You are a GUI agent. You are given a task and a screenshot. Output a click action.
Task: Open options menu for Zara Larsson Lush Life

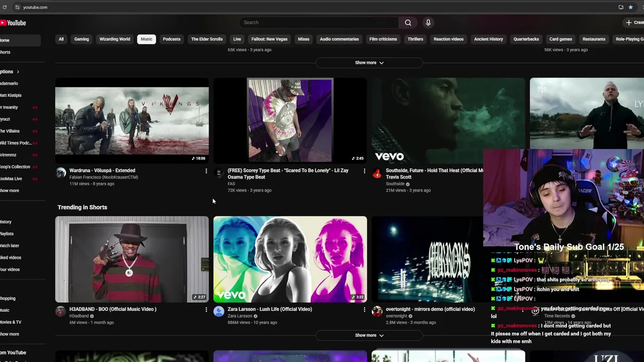364,310
